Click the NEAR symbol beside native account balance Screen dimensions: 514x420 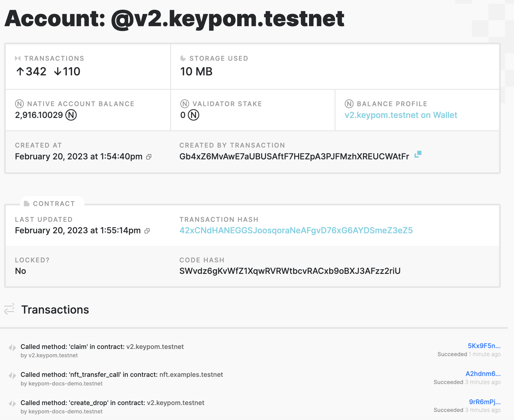tap(71, 115)
